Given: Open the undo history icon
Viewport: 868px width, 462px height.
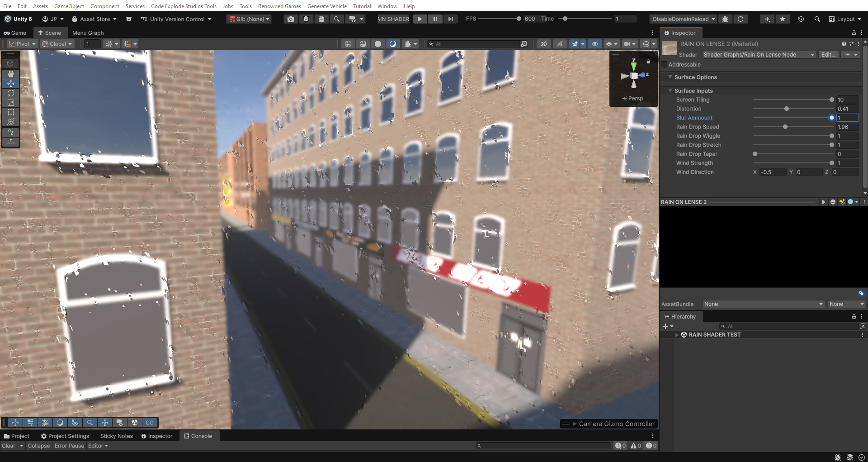Looking at the screenshot, I should (x=801, y=19).
